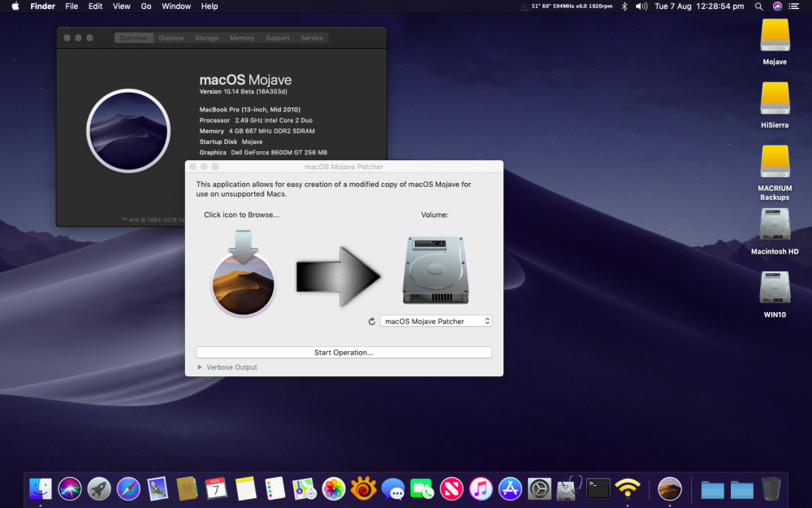Screen dimensions: 812x508
Task: Open Notification Center from the menu bar
Action: (793, 7)
